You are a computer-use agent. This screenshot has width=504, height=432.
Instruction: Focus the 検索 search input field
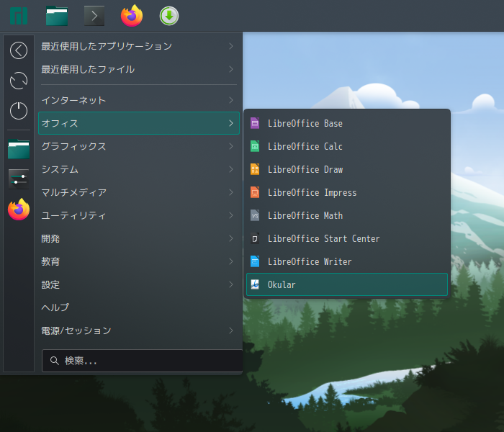pos(143,361)
